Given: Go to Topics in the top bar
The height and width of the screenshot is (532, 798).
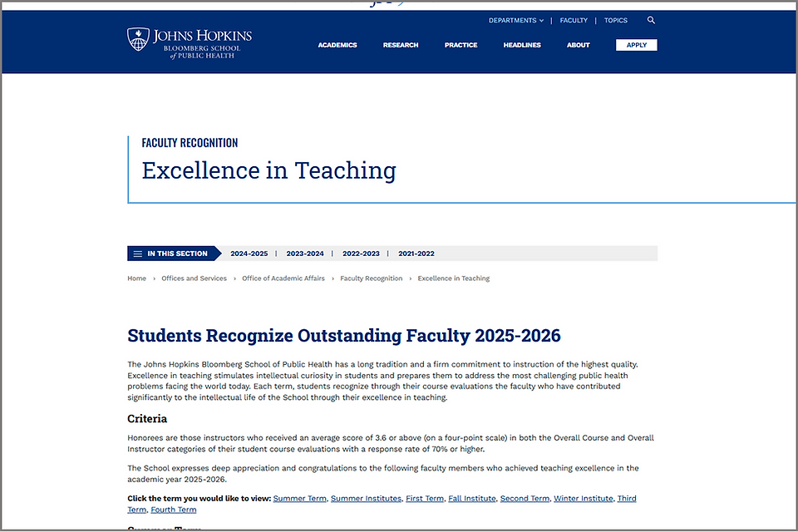Looking at the screenshot, I should (616, 20).
